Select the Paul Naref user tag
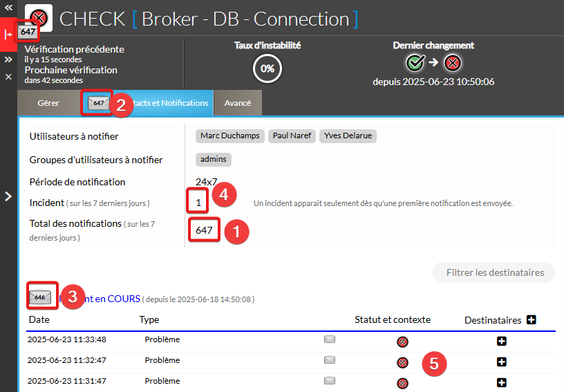The width and height of the screenshot is (564, 392). tap(292, 136)
